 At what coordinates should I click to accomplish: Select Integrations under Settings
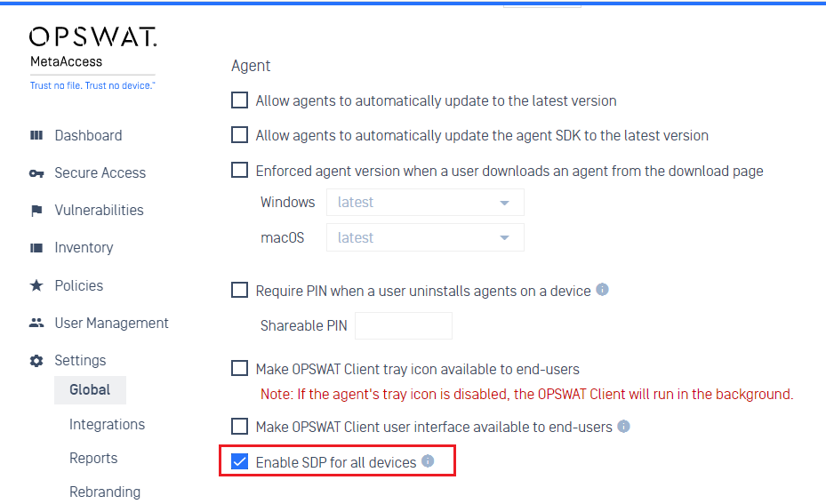[x=107, y=425]
